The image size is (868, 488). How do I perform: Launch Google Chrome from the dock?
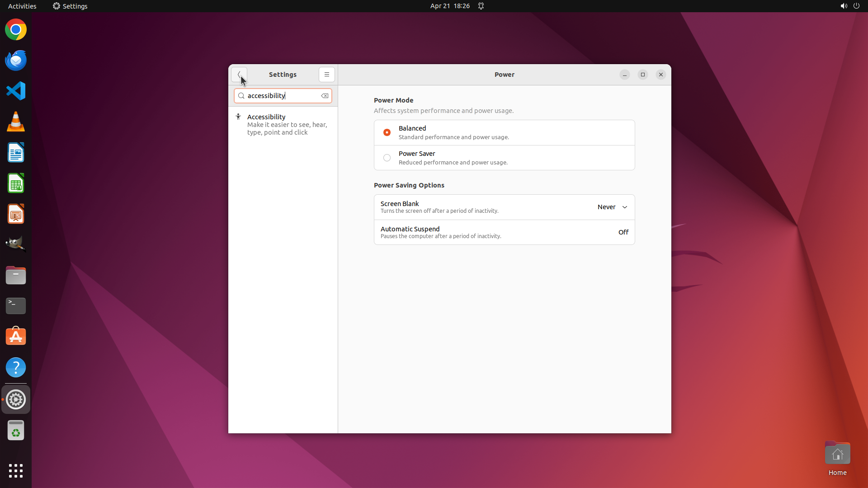tap(16, 30)
